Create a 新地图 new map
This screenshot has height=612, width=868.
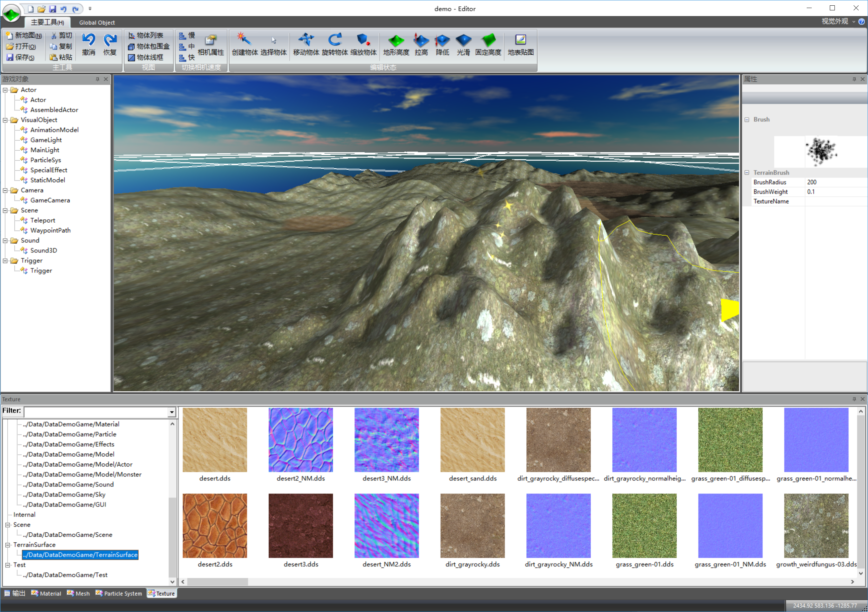(24, 35)
